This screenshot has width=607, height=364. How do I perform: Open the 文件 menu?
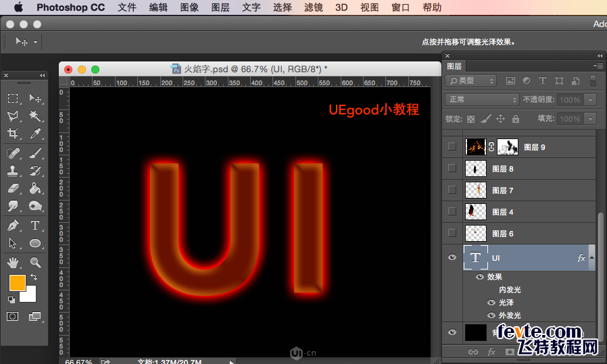[x=127, y=7]
